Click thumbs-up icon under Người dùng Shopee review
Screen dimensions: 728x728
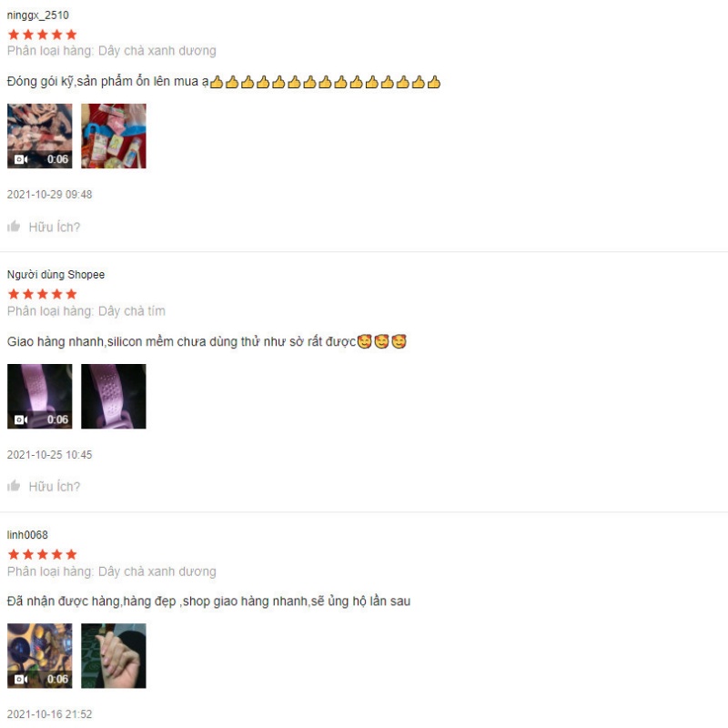14,486
